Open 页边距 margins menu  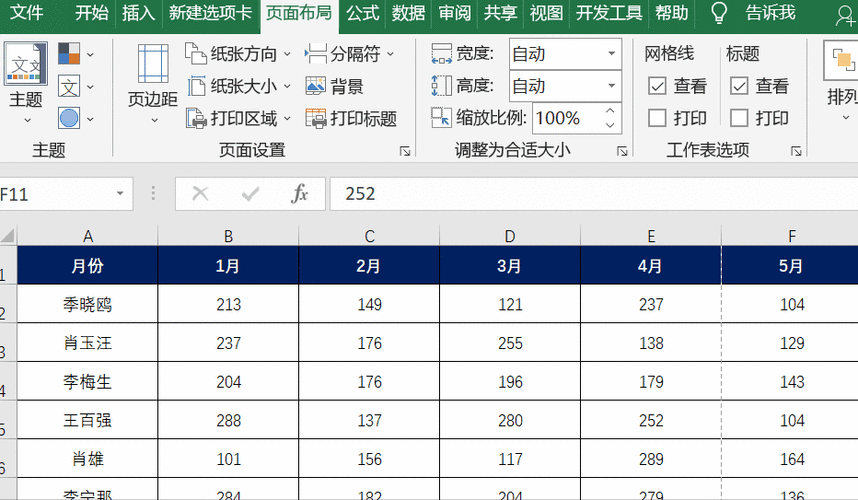(x=153, y=83)
